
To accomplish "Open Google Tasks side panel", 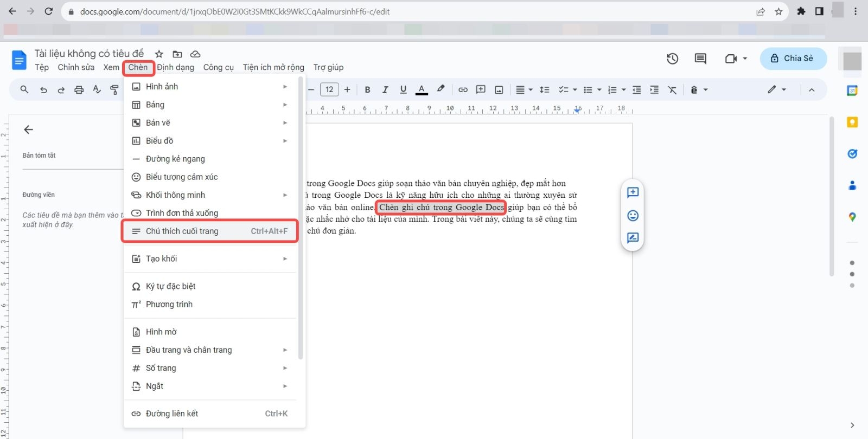I will coord(852,154).
